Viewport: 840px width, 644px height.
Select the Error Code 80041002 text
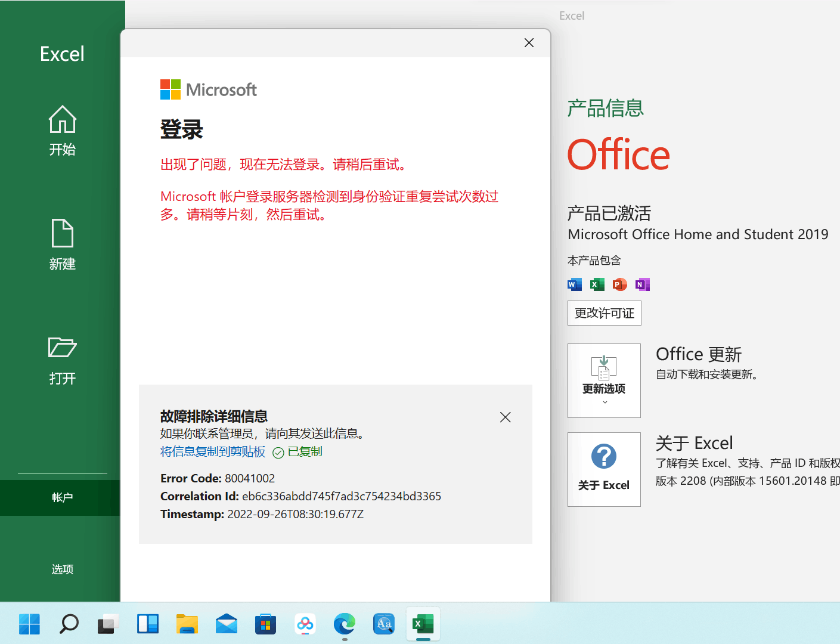pos(218,478)
